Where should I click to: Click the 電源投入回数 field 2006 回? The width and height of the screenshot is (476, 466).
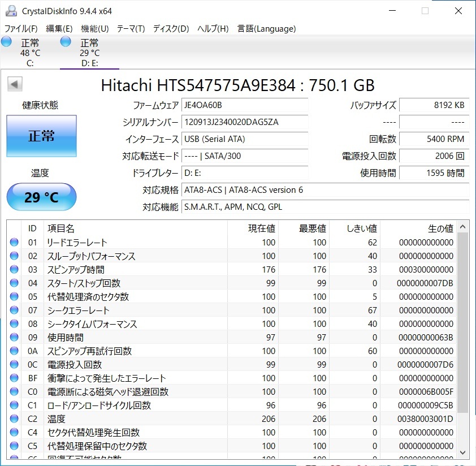coord(434,156)
